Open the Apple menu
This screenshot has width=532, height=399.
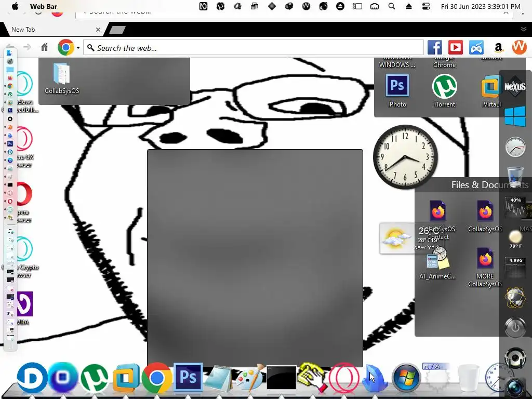coord(15,6)
